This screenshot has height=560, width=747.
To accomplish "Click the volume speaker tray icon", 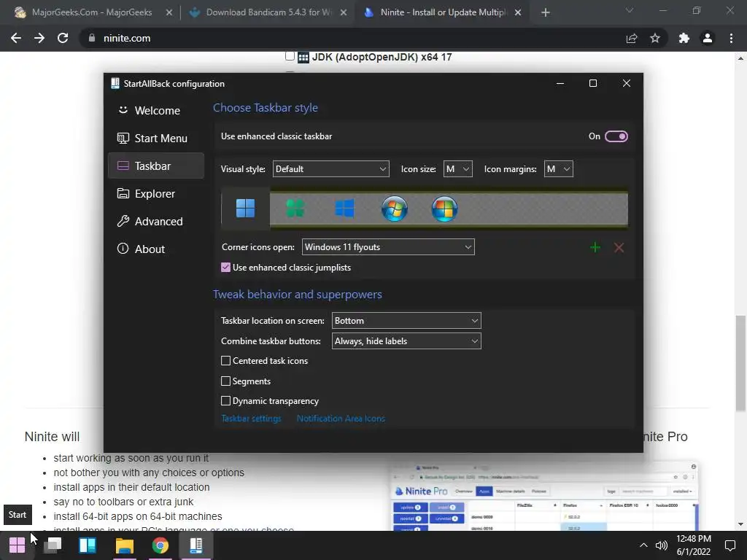I will pos(661,545).
